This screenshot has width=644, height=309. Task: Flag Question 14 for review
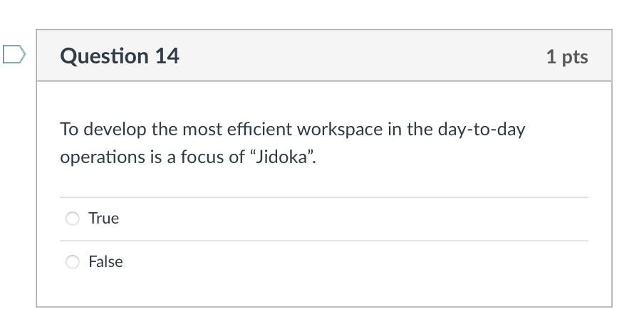coord(14,53)
